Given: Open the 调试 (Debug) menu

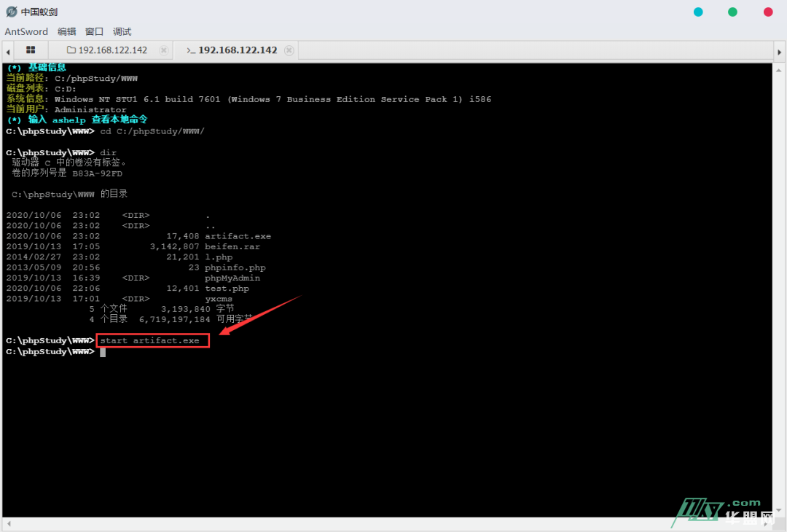Looking at the screenshot, I should [122, 31].
